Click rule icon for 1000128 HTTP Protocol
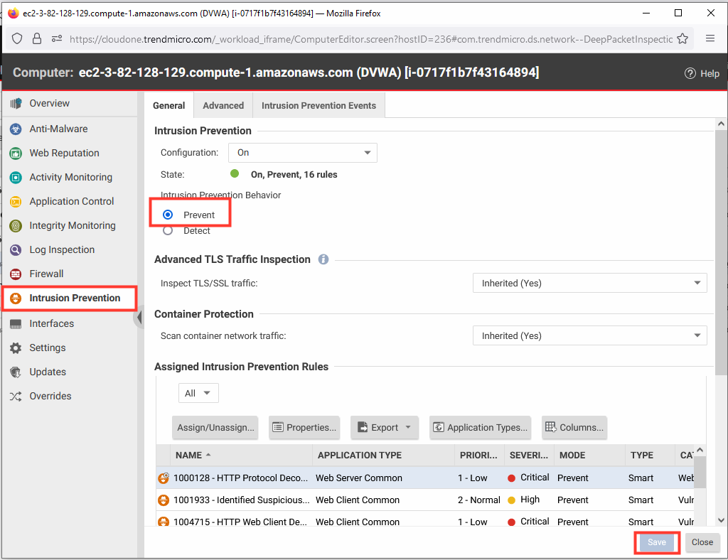The height and width of the screenshot is (560, 728). click(x=164, y=478)
